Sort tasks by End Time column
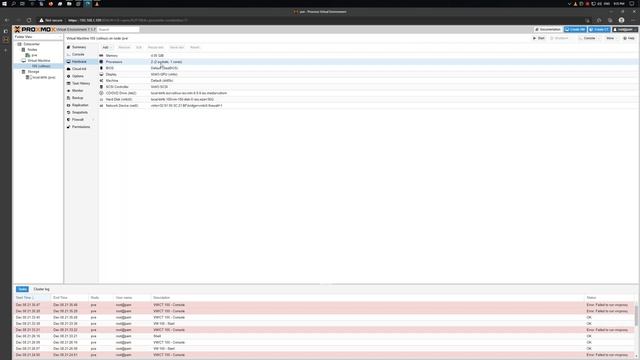 pyautogui.click(x=69, y=298)
